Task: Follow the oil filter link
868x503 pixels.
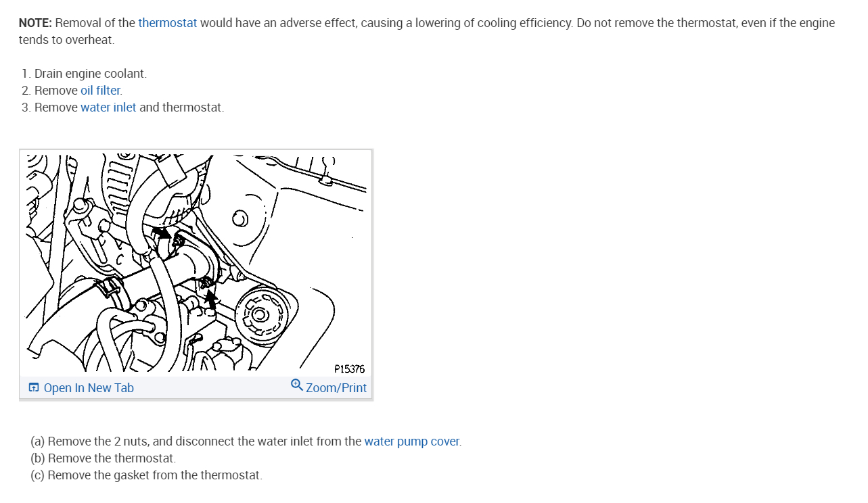Action: pyautogui.click(x=101, y=91)
